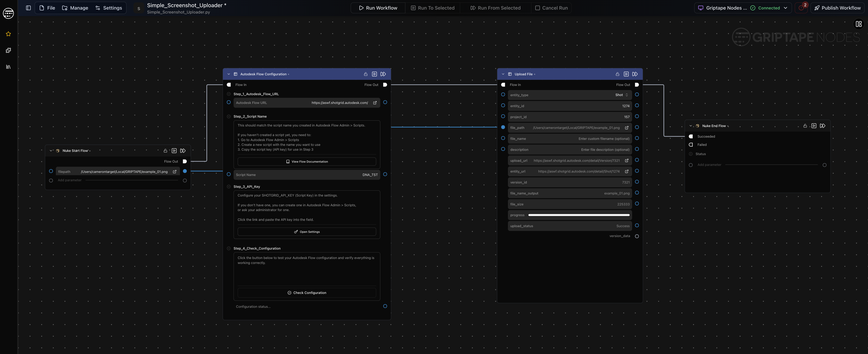Click the Publish Workflow button
The image size is (868, 354).
837,8
